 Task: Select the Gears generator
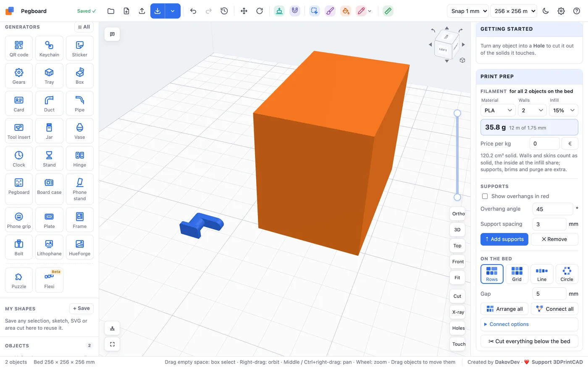[19, 76]
